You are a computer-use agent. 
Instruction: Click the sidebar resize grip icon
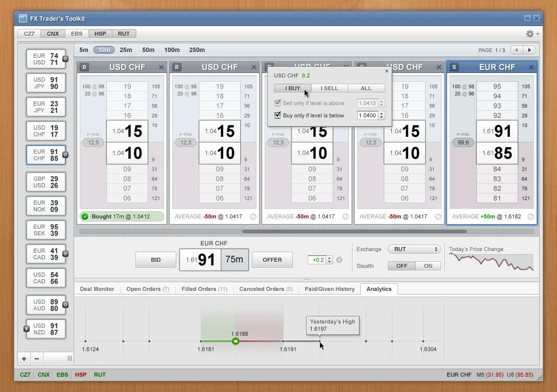click(69, 359)
